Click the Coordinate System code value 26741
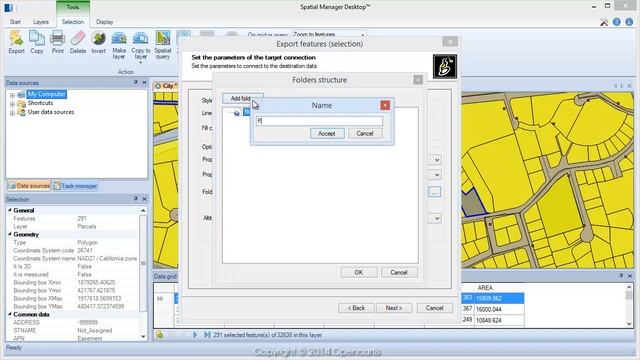Image resolution: width=640 pixels, height=360 pixels. pos(85,250)
